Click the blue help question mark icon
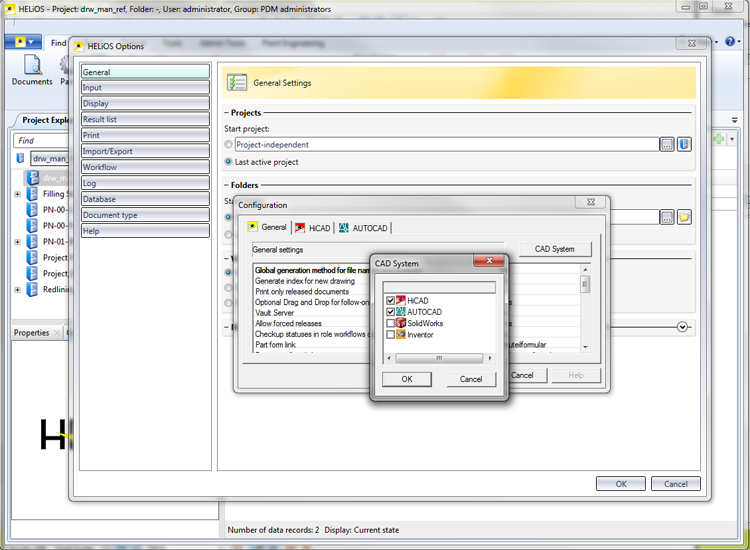Image resolution: width=750 pixels, height=550 pixels. [730, 42]
